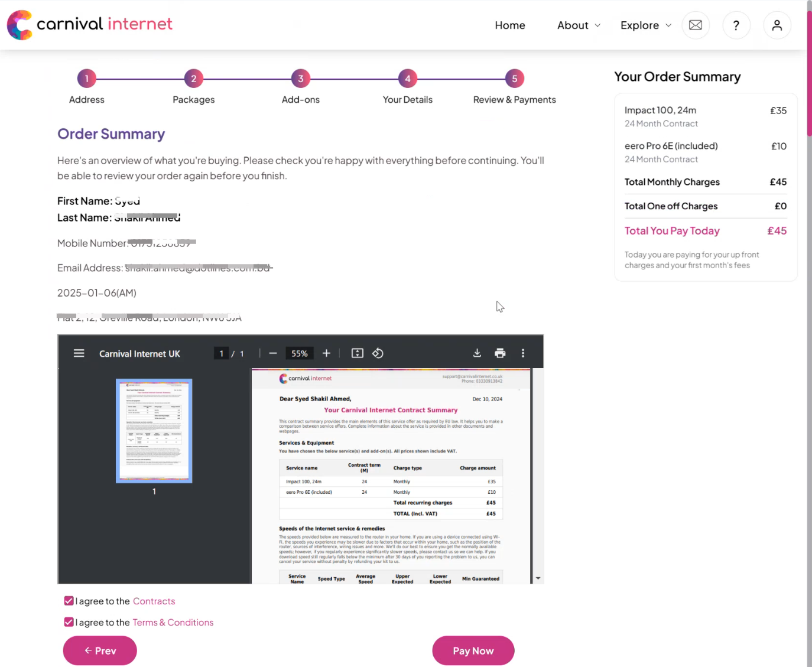This screenshot has width=812, height=667.
Task: Click the PDF viewer scroll down arrow
Action: [x=538, y=578]
